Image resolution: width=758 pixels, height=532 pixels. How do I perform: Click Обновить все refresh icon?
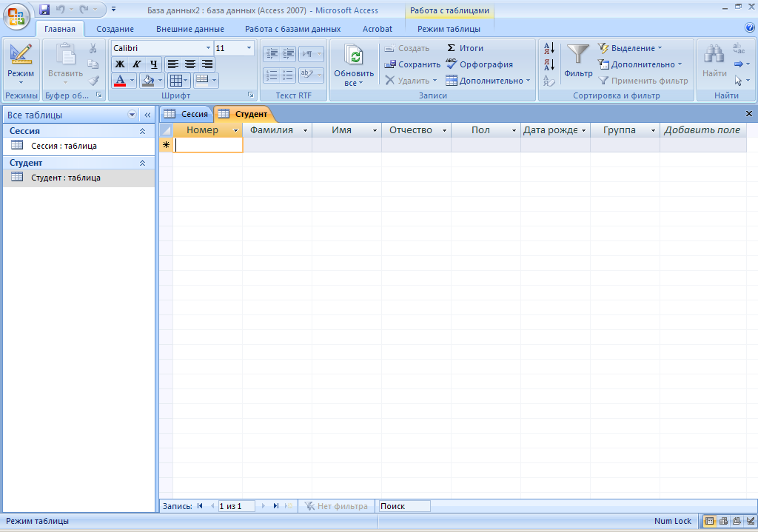point(354,64)
